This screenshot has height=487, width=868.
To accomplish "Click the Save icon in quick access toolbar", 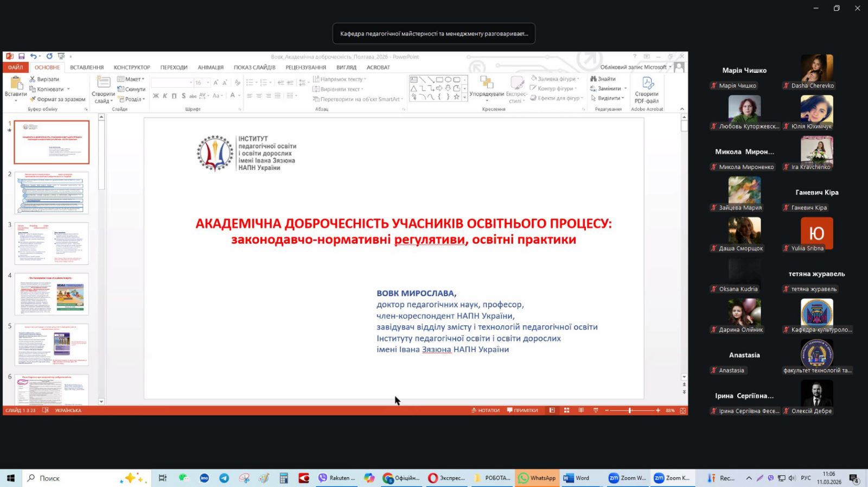I will pyautogui.click(x=22, y=56).
